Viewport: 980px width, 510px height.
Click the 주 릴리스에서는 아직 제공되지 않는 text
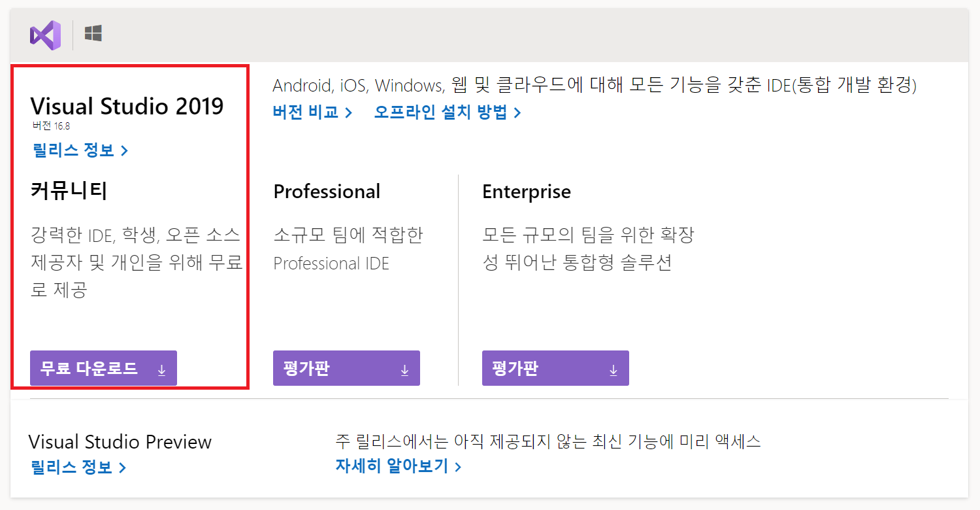point(548,441)
